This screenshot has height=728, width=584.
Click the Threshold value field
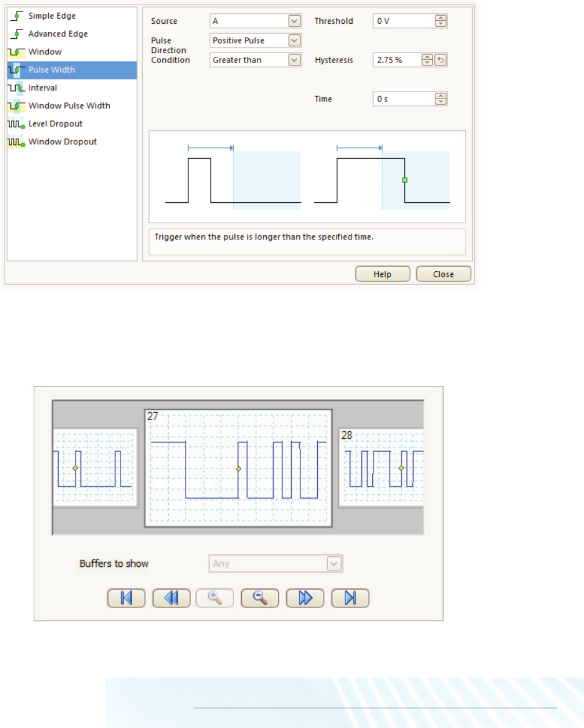point(404,21)
